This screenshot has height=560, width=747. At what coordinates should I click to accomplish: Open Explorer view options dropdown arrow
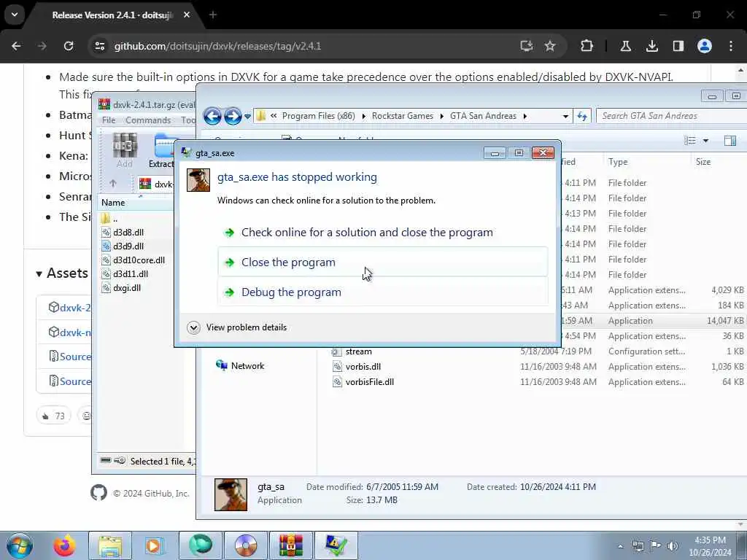705,141
